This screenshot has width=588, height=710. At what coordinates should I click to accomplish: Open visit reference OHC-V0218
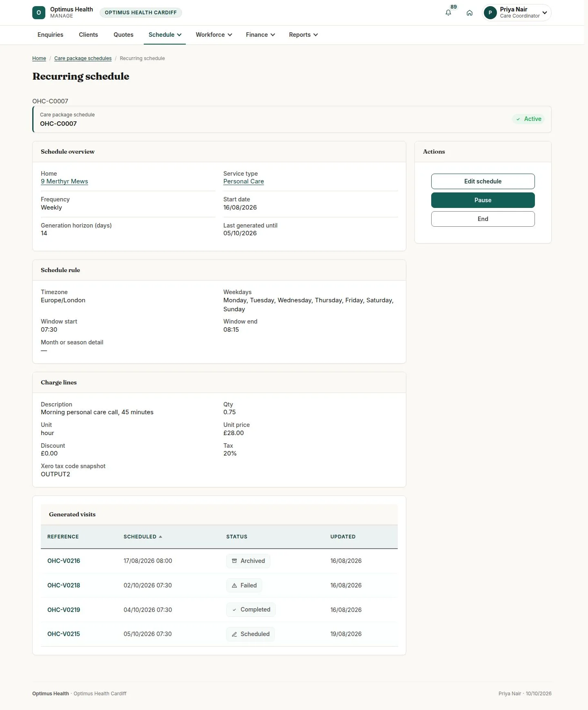tap(64, 585)
